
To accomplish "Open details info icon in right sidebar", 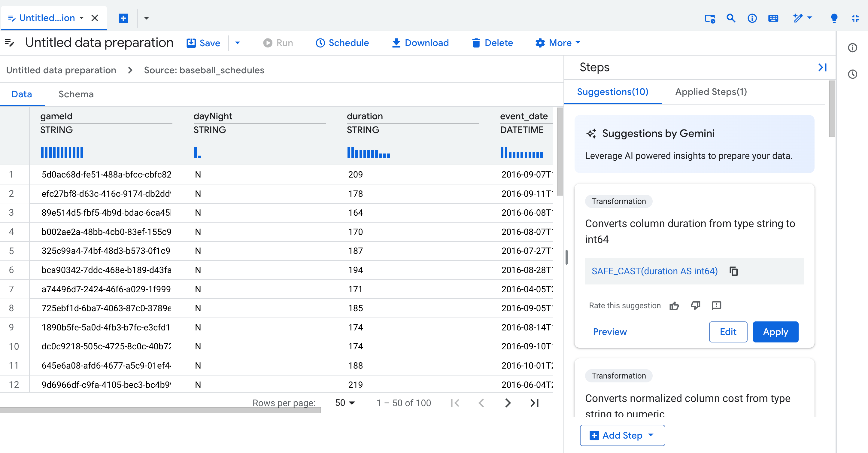I will click(852, 48).
